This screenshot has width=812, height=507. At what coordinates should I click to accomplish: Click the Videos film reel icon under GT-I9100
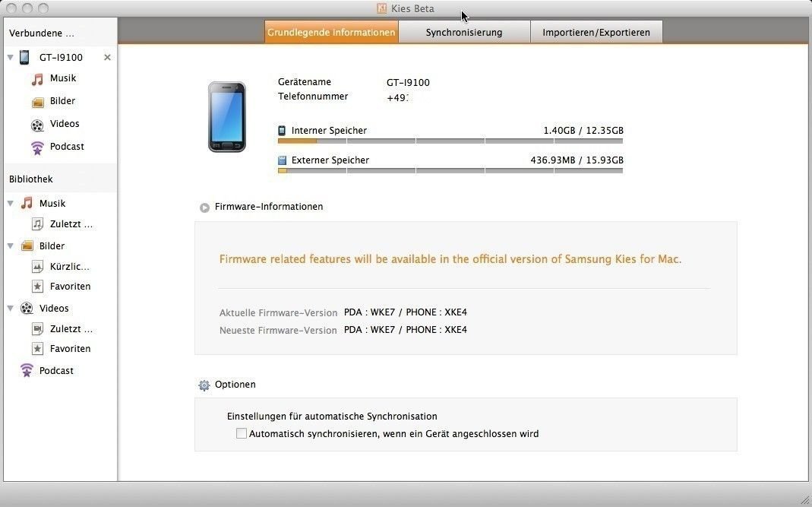(x=37, y=125)
